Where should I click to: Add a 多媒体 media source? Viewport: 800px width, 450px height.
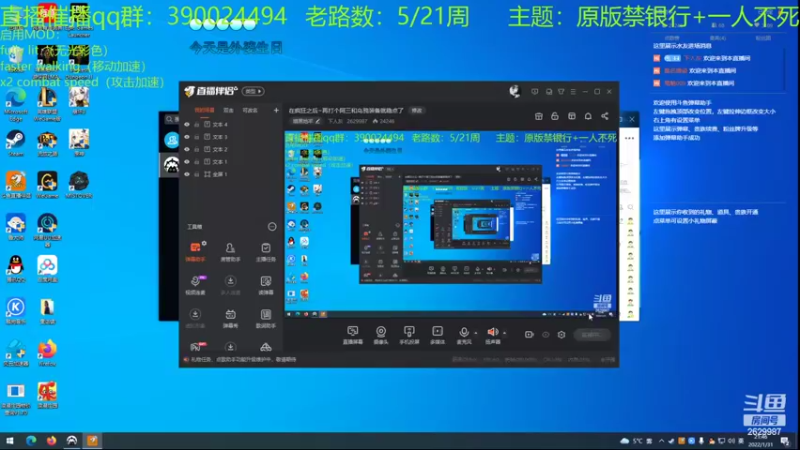click(437, 335)
